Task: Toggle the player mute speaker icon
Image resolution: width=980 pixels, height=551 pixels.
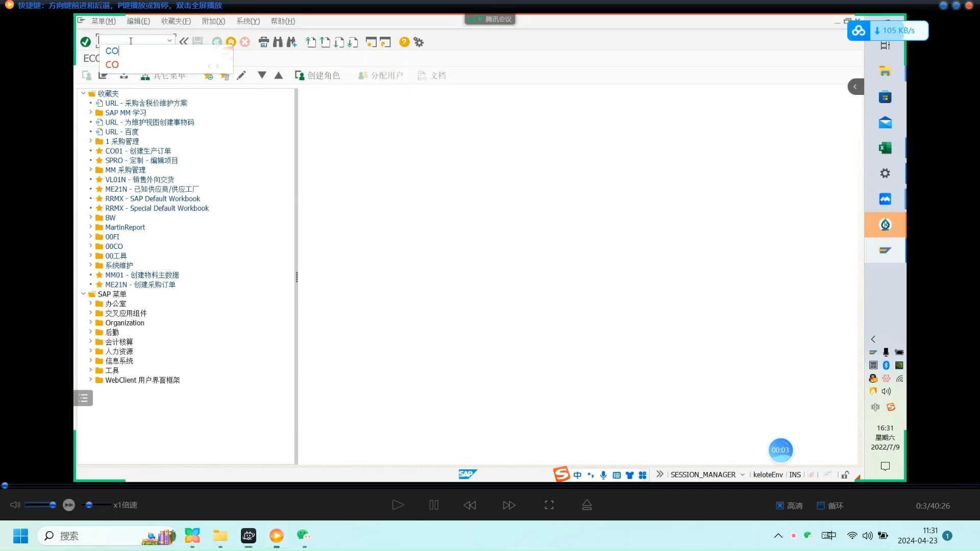Action: (15, 505)
